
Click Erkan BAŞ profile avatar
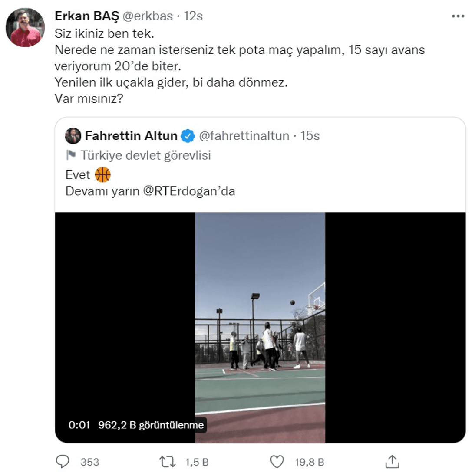coord(25,28)
